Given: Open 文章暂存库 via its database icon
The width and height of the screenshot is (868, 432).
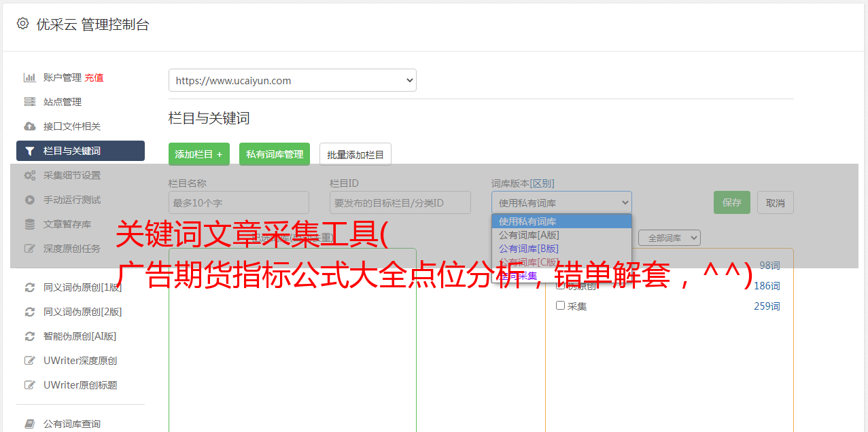Looking at the screenshot, I should [x=30, y=224].
